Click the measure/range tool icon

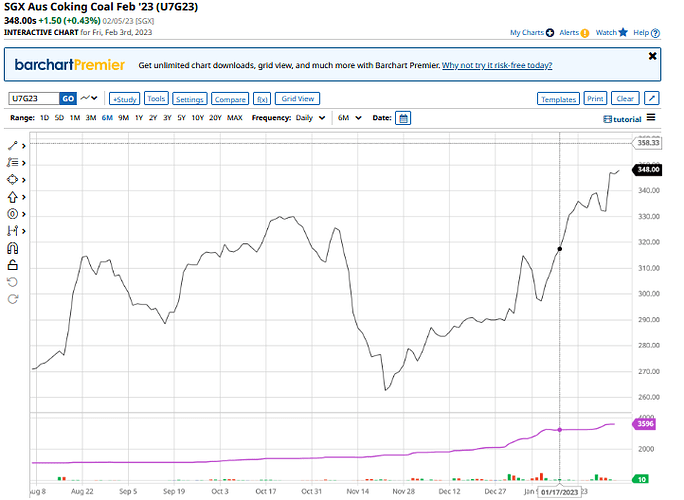13,230
